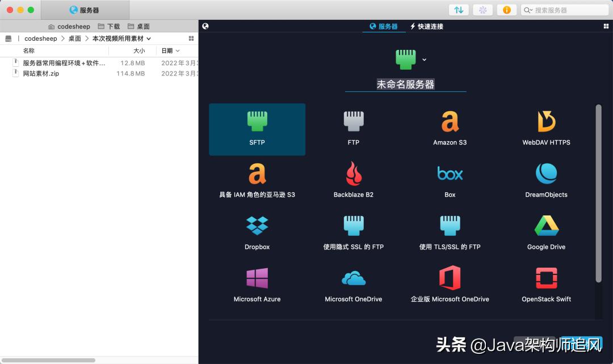
Task: Open the Transfers window from the toolbar
Action: coord(459,10)
